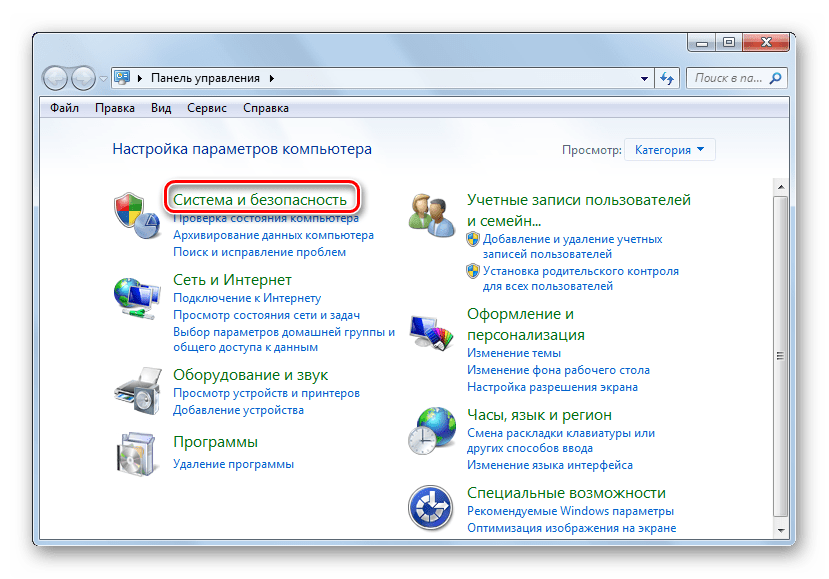829x579 pixels.
Task: Click 'Поиск и исправление проблем' link
Action: pos(260,252)
